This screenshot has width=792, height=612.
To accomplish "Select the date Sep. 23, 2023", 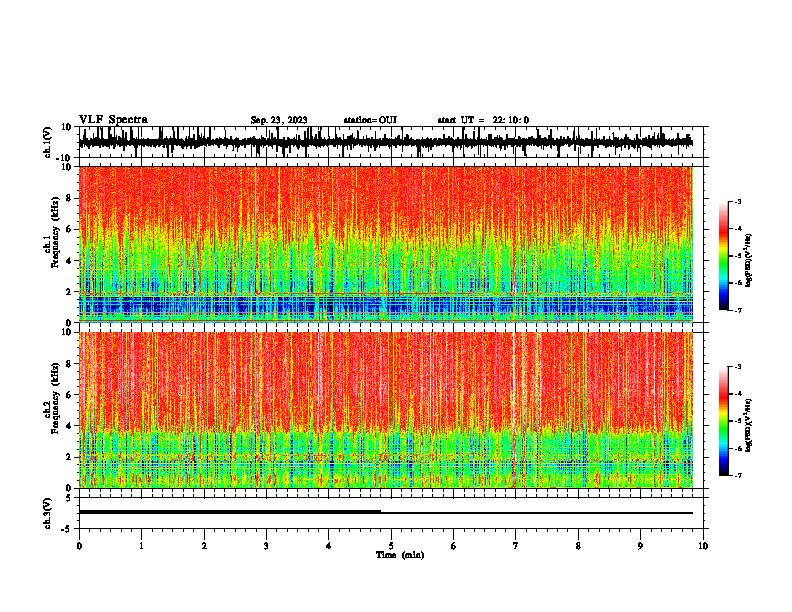I will pyautogui.click(x=279, y=120).
